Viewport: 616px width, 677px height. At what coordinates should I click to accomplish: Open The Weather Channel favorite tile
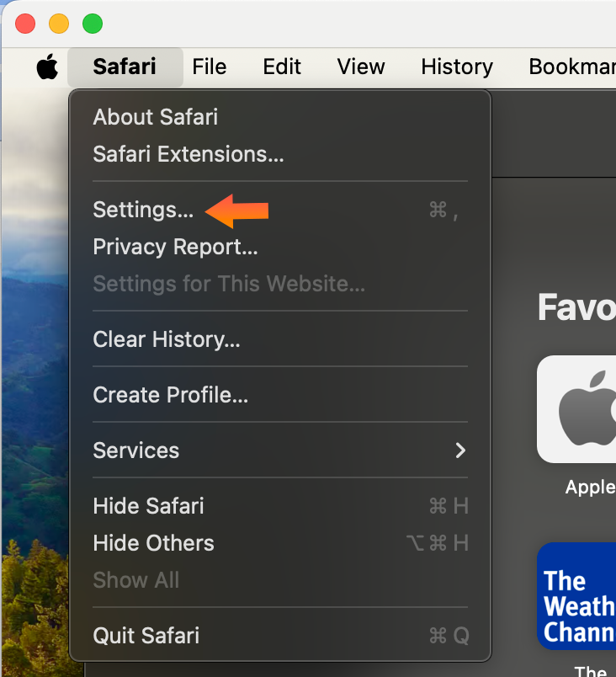point(576,596)
